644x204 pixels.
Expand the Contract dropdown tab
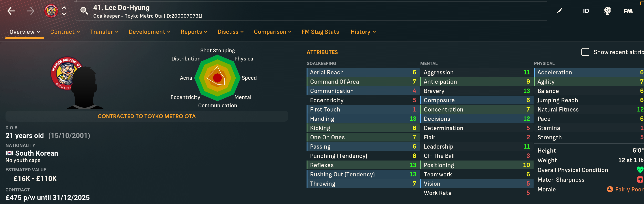click(x=65, y=32)
